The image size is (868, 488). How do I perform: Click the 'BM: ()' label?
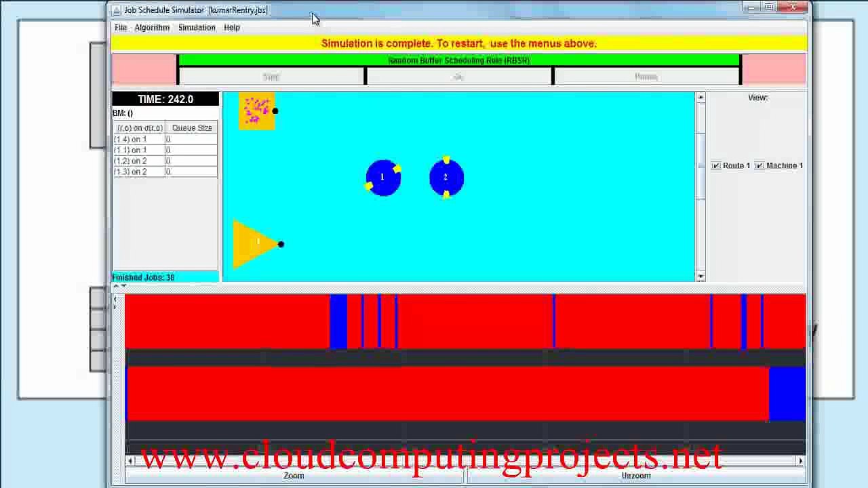point(123,113)
